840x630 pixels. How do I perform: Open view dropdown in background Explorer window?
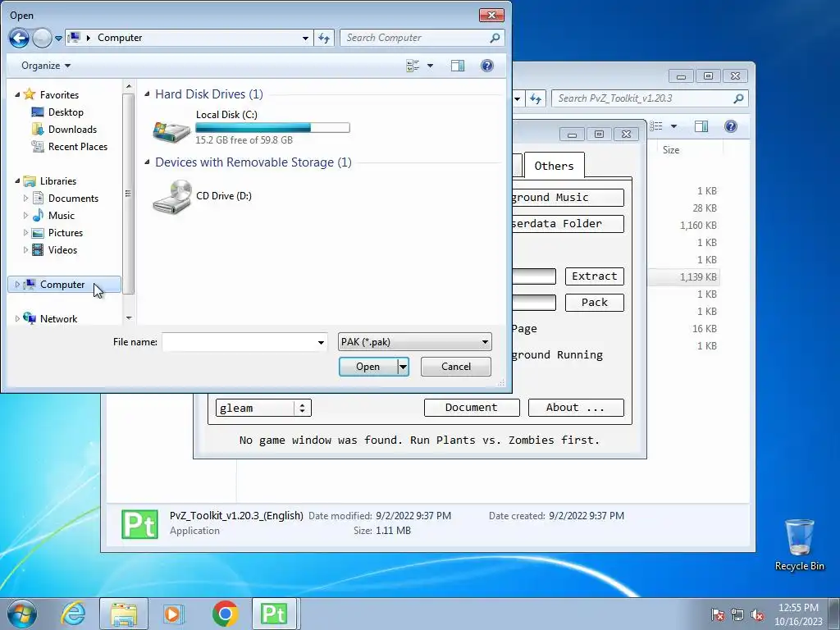tap(674, 126)
